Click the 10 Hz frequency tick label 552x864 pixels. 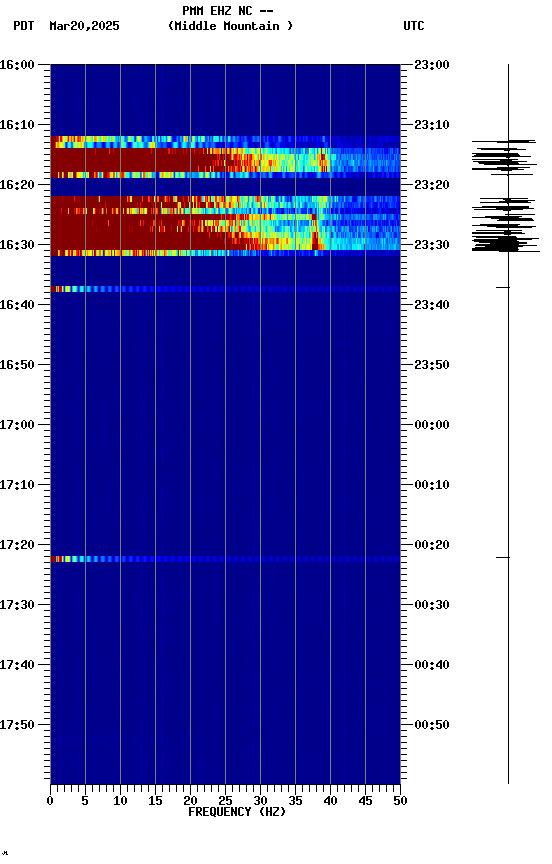120,801
